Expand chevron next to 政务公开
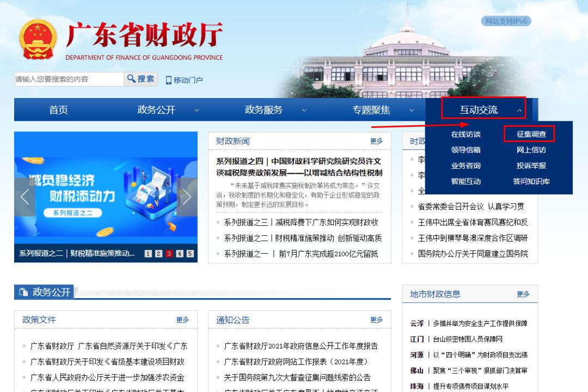The image size is (588, 392). click(x=197, y=111)
